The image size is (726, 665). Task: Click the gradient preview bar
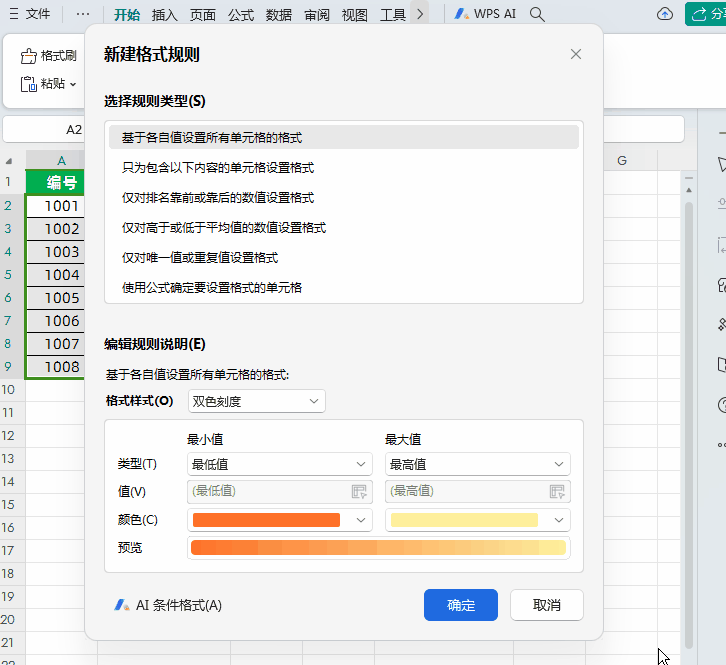[378, 547]
